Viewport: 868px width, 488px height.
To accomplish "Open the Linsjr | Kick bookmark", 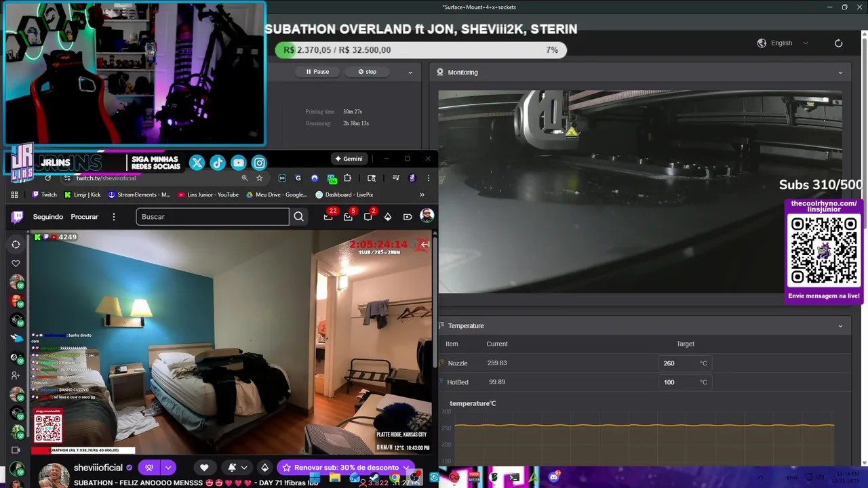I will [x=82, y=195].
